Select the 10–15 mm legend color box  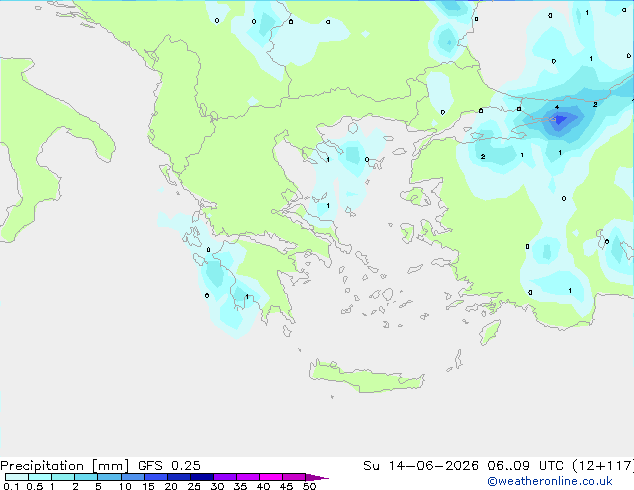[x=132, y=477]
